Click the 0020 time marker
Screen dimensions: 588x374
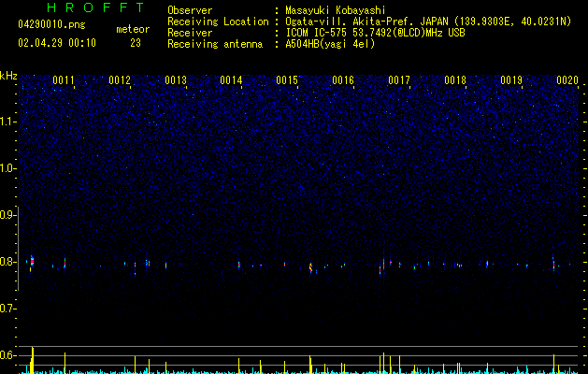[567, 80]
